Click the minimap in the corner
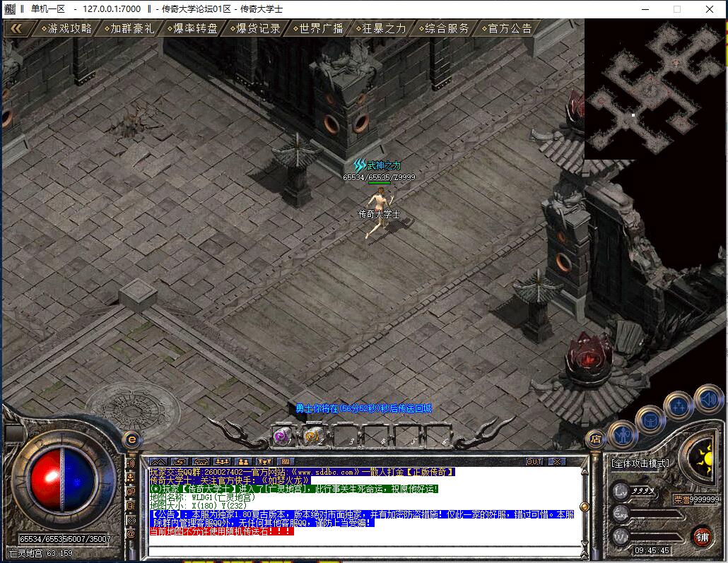Viewport: 728px width, 563px height. pyautogui.click(x=654, y=89)
